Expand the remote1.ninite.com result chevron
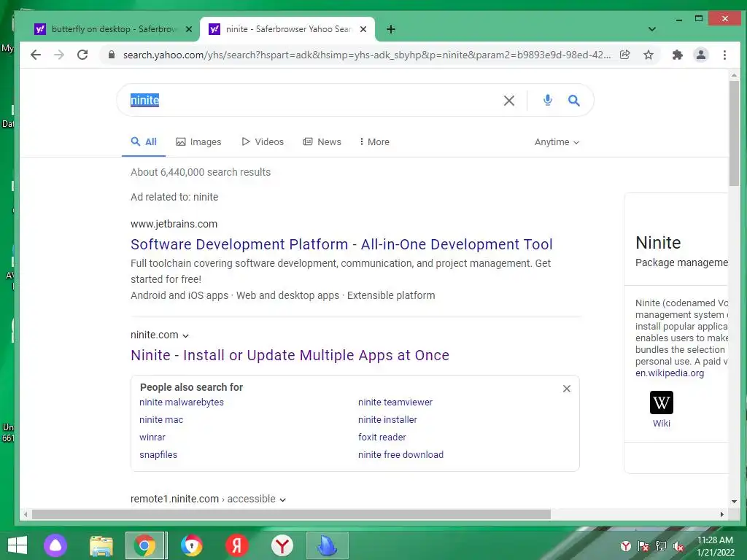The image size is (747, 560). pyautogui.click(x=282, y=499)
